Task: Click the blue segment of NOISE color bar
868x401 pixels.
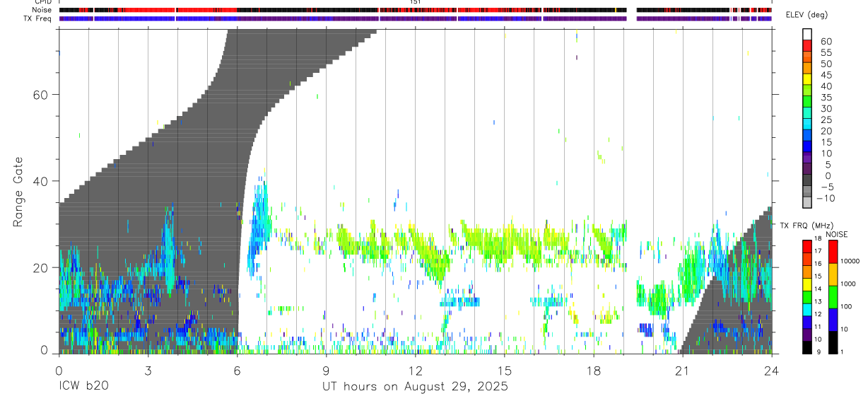Action: click(833, 319)
